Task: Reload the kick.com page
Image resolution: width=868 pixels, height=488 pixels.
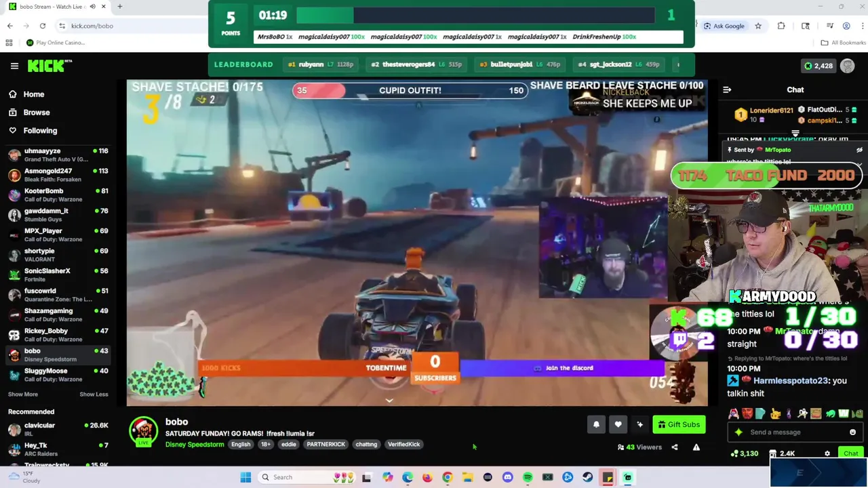Action: tap(43, 26)
